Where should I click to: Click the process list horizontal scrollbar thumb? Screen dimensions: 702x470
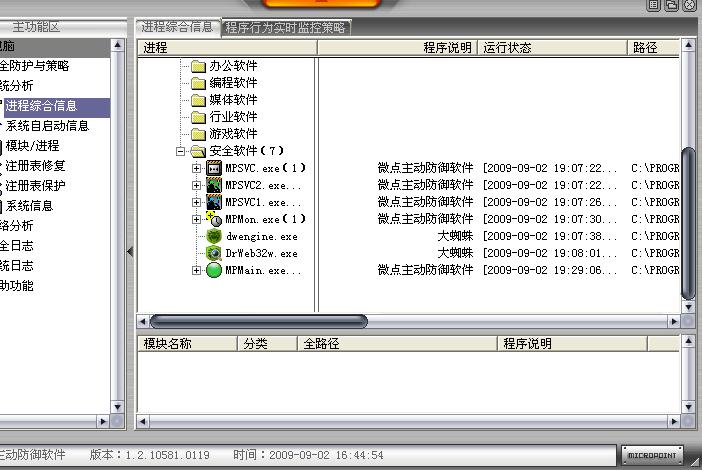(x=259, y=321)
